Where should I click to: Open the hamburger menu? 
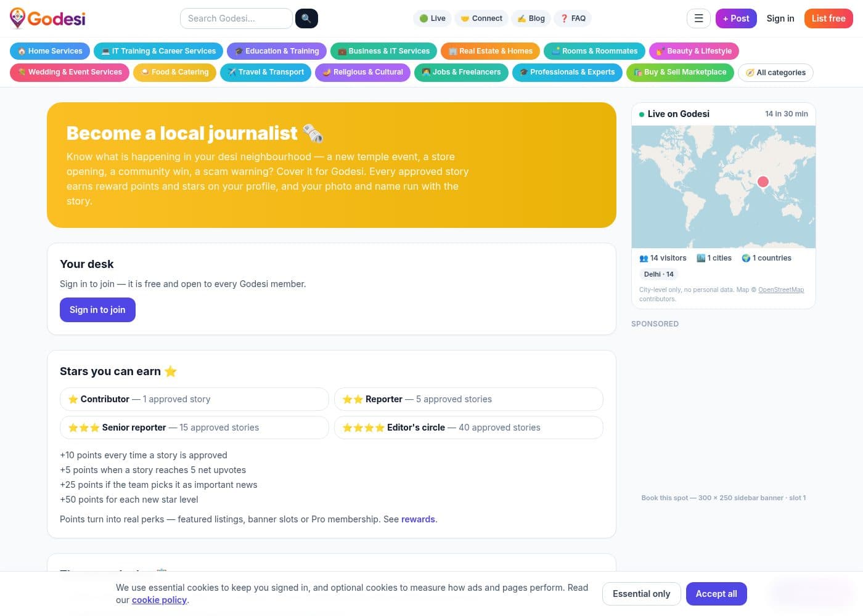click(x=698, y=18)
